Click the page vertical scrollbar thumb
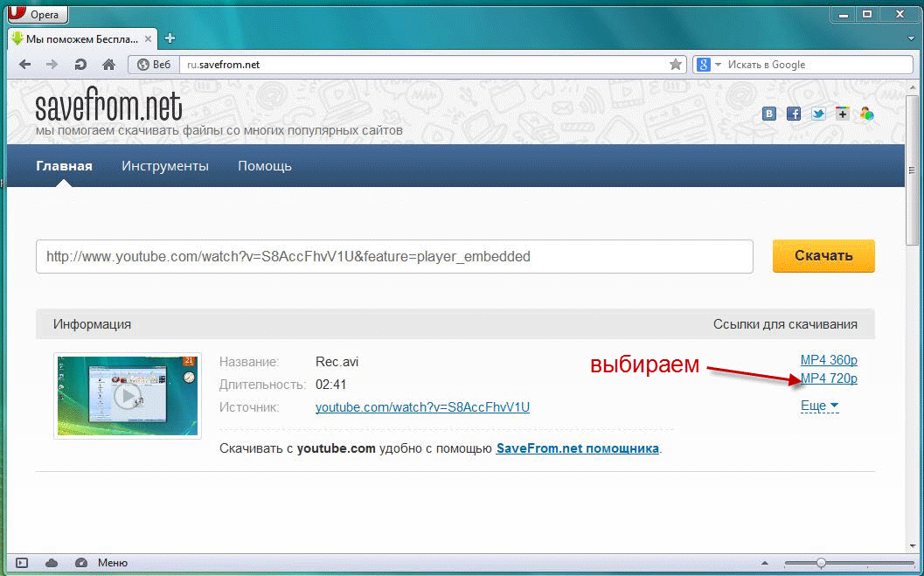 [913, 172]
